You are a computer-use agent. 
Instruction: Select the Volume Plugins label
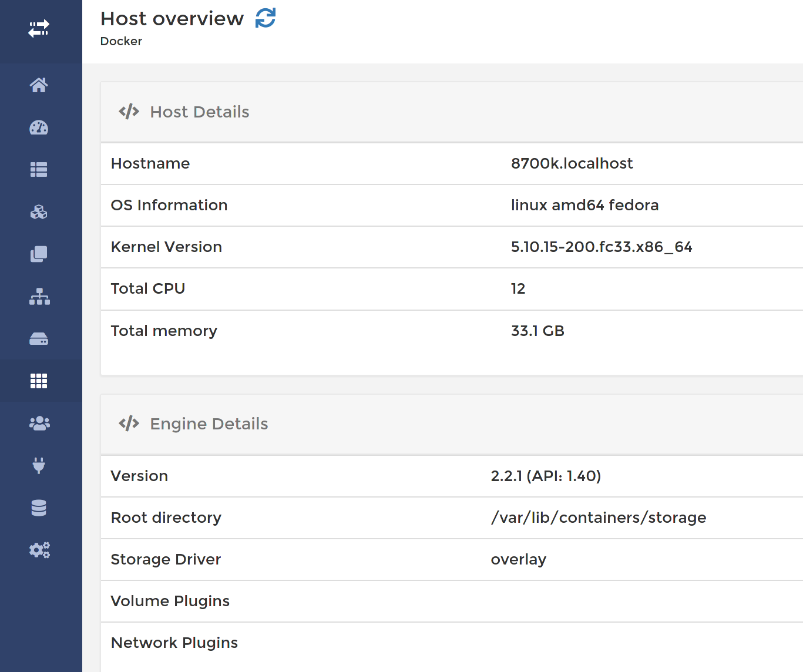click(x=170, y=601)
